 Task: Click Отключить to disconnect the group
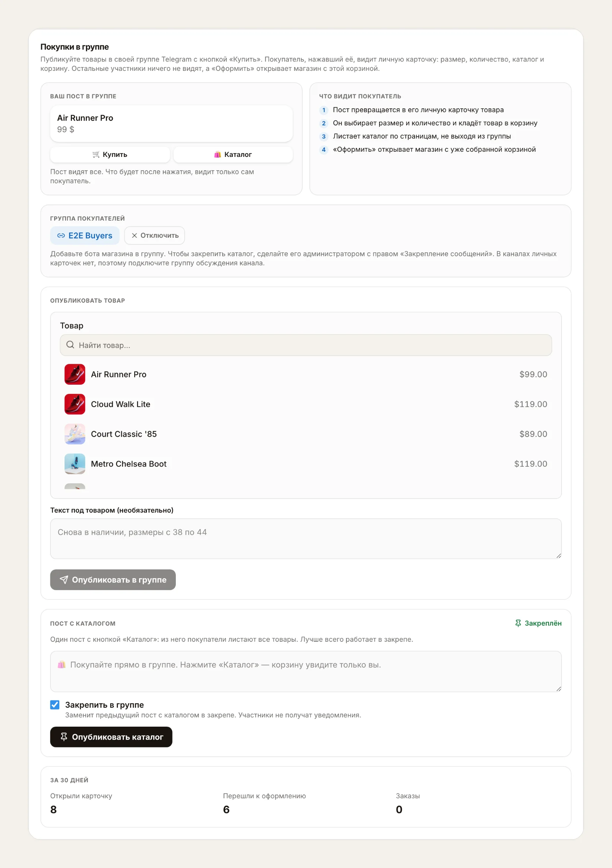(x=154, y=236)
